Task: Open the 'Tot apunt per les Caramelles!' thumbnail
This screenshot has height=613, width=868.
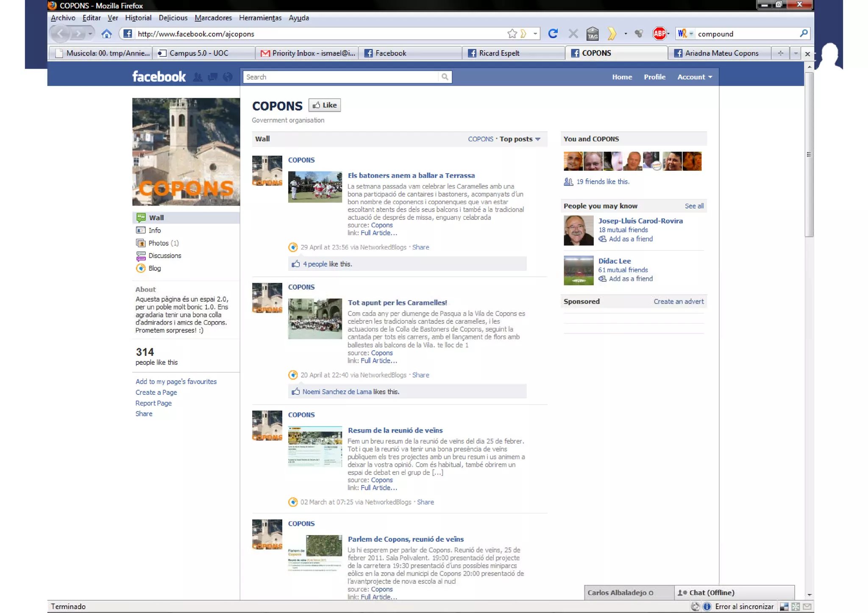Action: pyautogui.click(x=315, y=319)
